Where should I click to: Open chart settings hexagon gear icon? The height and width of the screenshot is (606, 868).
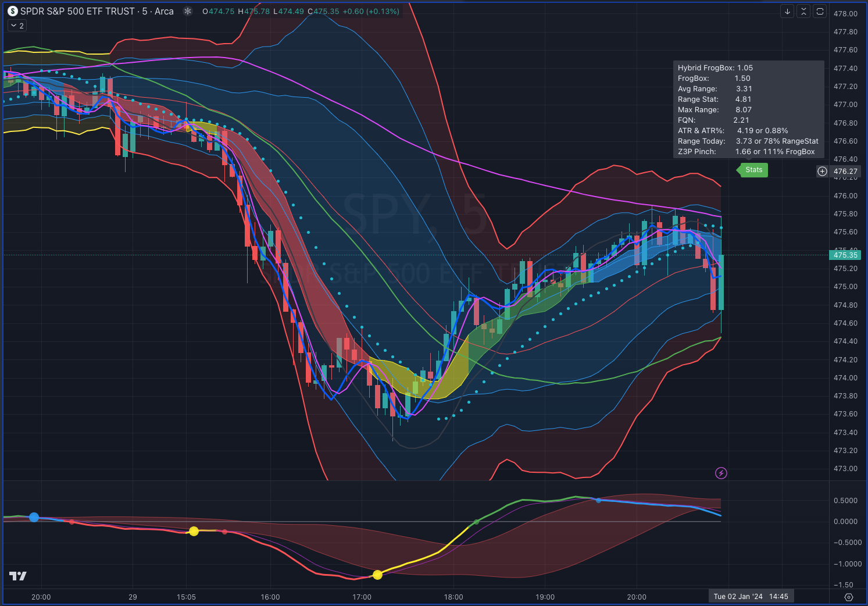pyautogui.click(x=848, y=597)
